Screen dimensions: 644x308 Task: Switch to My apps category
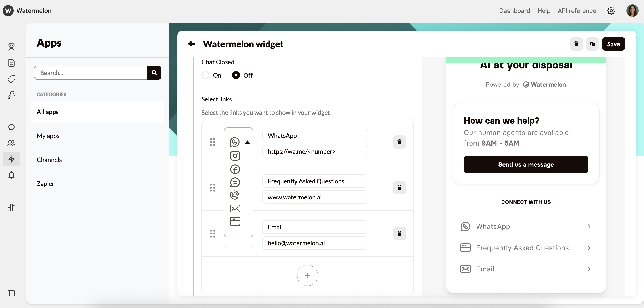(48, 136)
